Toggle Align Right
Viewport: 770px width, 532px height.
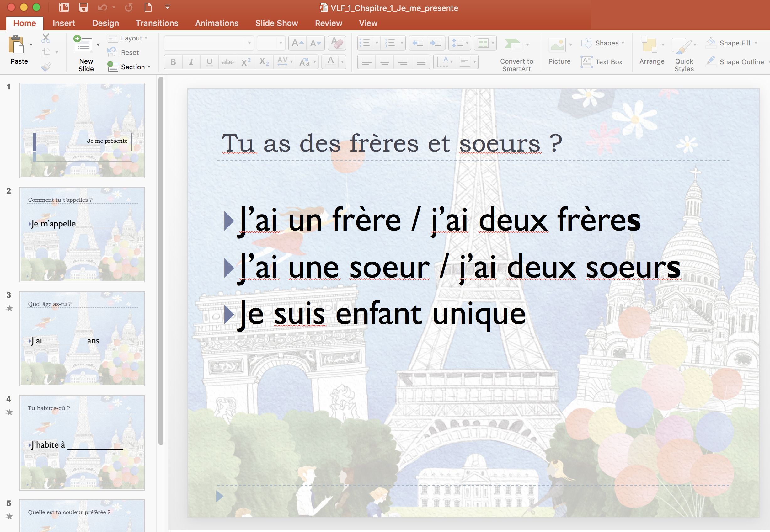coord(403,62)
